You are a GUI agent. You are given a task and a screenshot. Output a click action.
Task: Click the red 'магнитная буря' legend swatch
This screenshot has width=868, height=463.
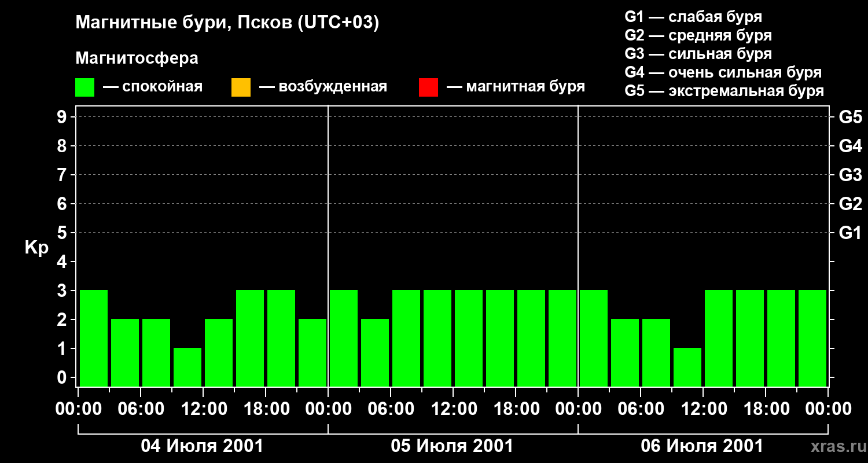pyautogui.click(x=428, y=87)
